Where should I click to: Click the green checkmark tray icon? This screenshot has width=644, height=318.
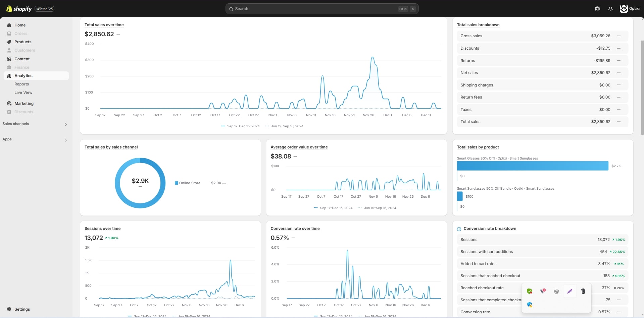(x=530, y=291)
